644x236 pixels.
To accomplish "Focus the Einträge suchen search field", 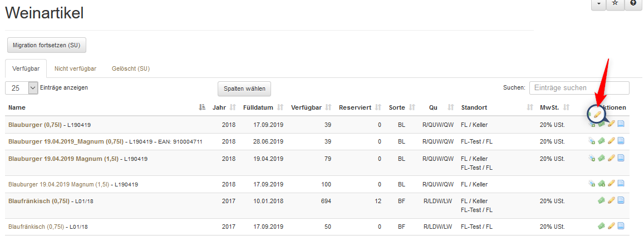I will pyautogui.click(x=579, y=88).
